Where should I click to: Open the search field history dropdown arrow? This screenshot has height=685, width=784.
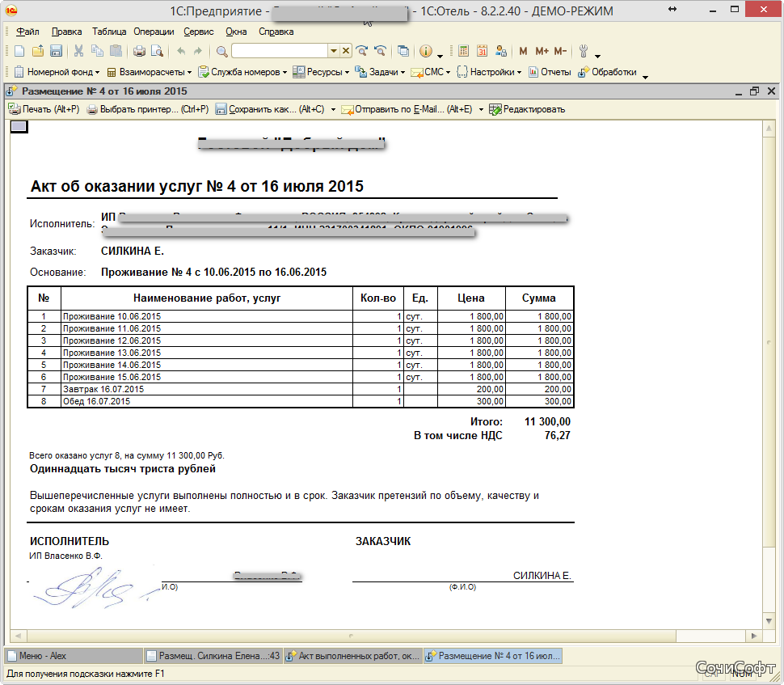tap(334, 51)
